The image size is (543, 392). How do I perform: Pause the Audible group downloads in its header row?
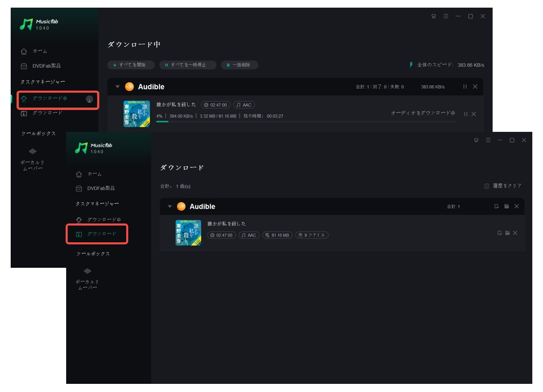[x=465, y=87]
